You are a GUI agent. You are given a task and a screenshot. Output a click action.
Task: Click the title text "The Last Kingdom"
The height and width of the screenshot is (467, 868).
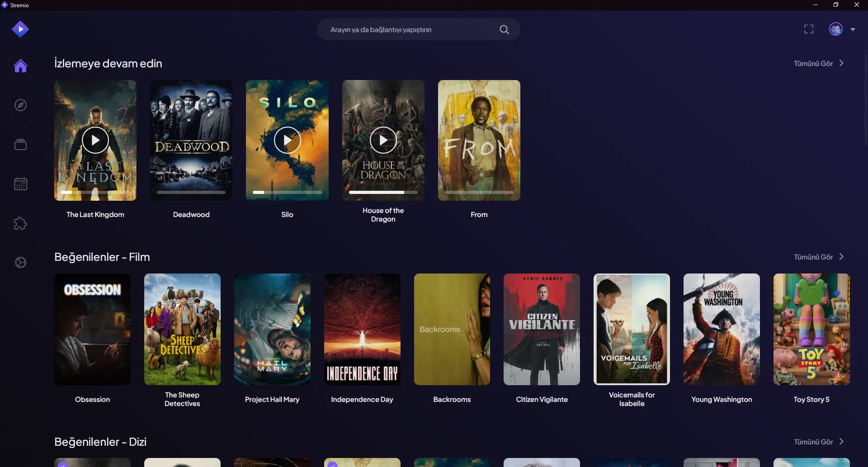95,215
